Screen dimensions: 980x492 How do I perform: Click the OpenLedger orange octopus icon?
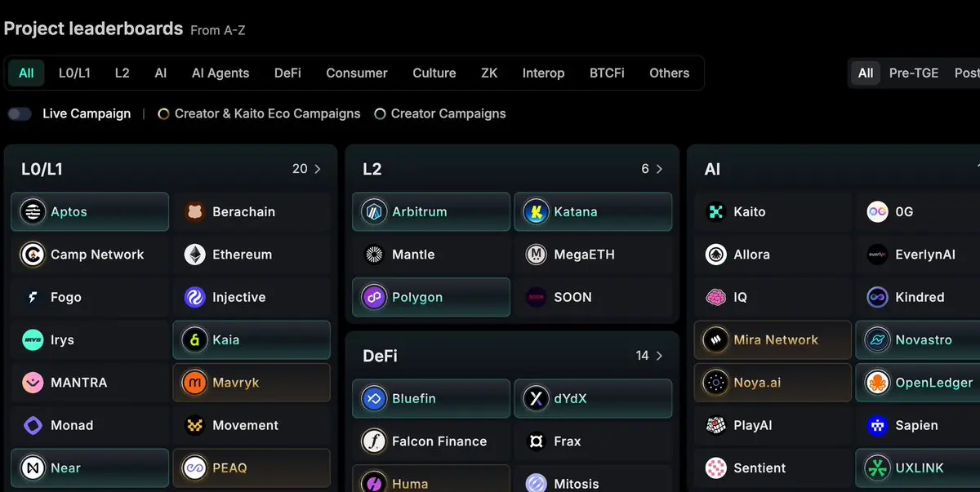click(878, 383)
